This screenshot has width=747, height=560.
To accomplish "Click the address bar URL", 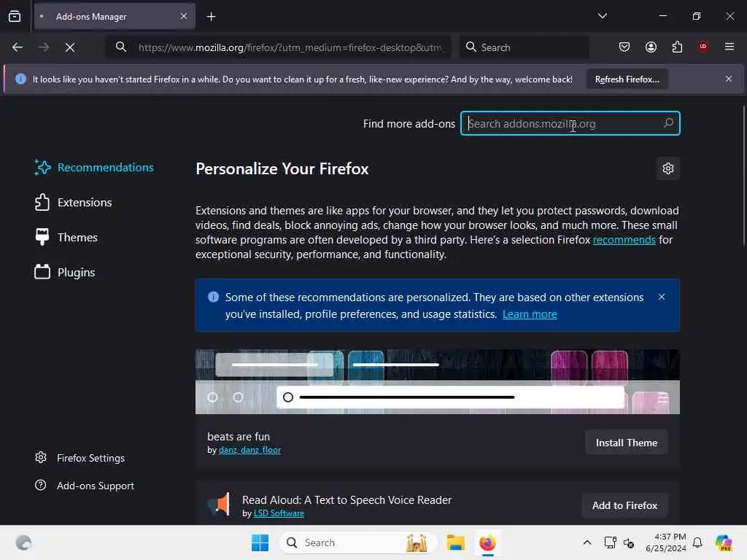I will pyautogui.click(x=290, y=47).
